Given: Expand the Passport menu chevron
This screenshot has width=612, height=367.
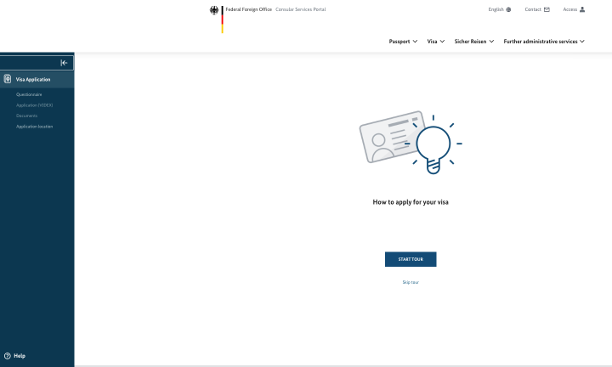Looking at the screenshot, I should click(x=415, y=41).
